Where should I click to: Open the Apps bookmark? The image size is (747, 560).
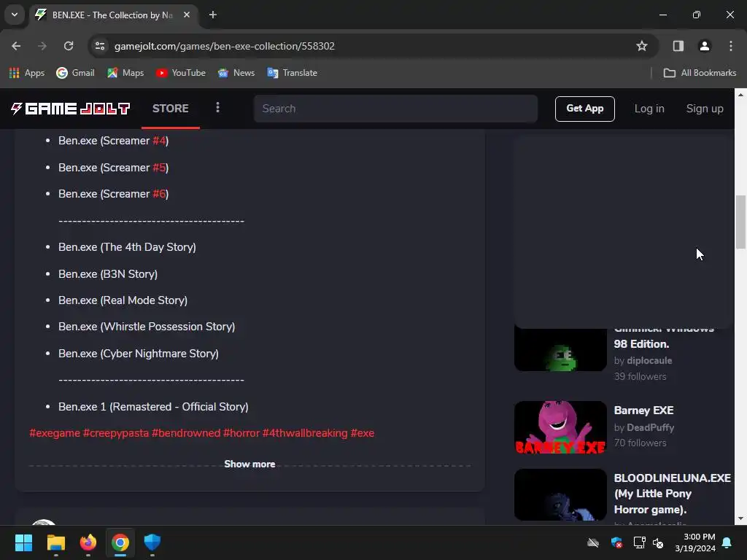point(27,73)
